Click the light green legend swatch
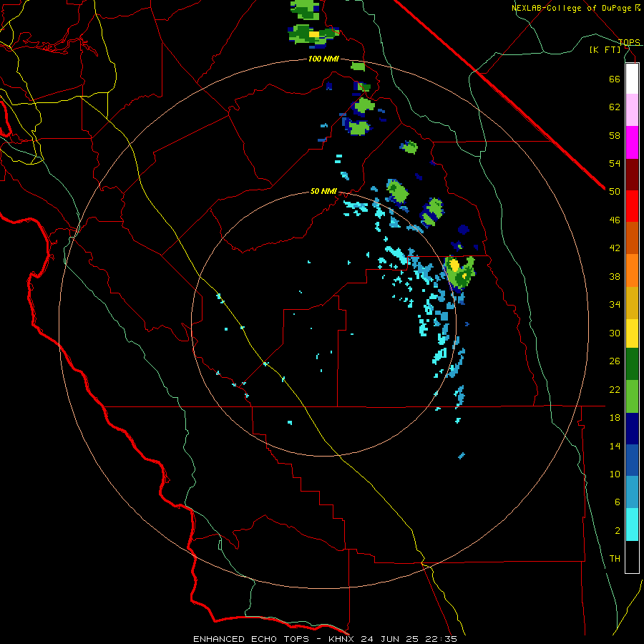 point(632,396)
